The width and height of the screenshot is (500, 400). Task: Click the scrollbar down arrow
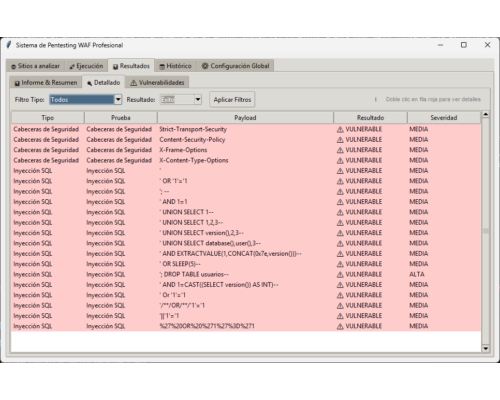(x=486, y=348)
